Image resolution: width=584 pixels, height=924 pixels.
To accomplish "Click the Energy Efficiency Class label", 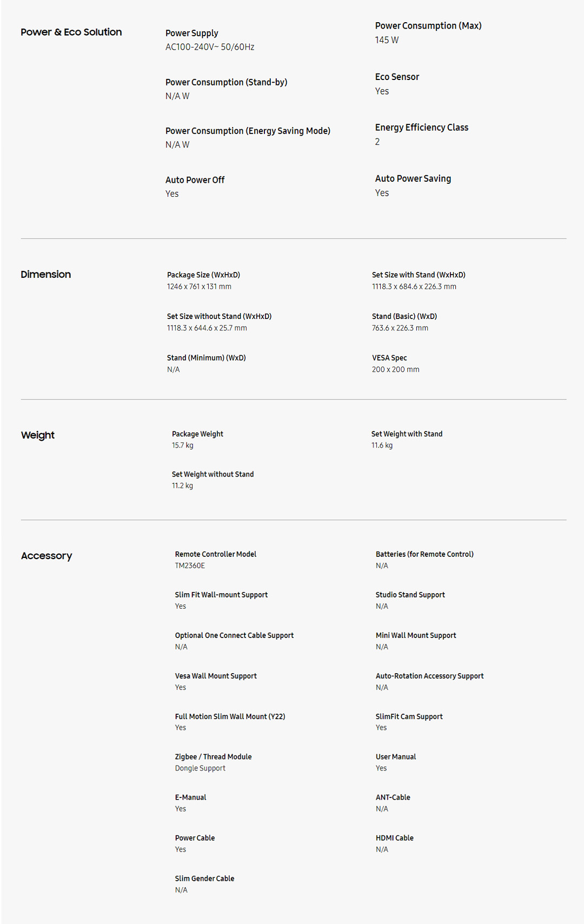I will pos(421,128).
